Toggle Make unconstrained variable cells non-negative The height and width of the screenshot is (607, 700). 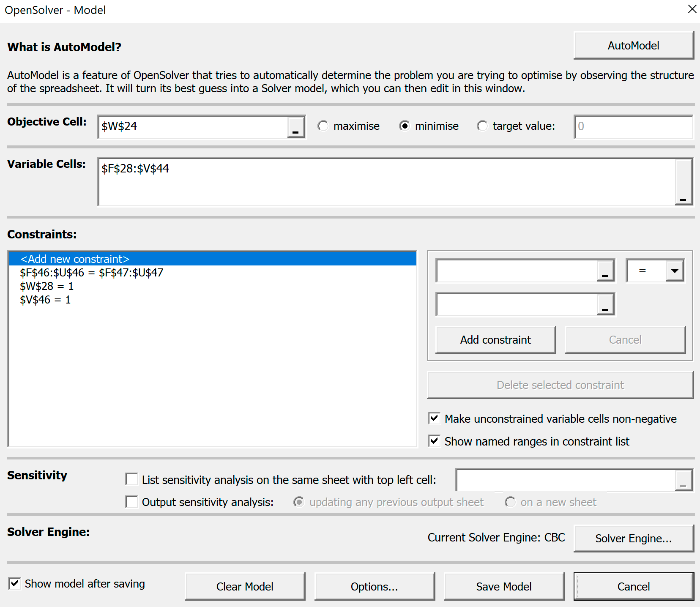click(x=434, y=418)
